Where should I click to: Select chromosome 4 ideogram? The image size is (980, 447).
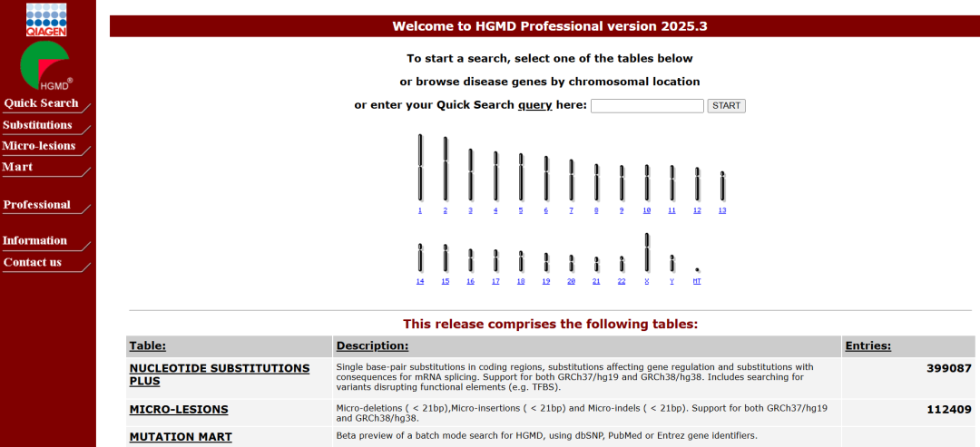495,176
